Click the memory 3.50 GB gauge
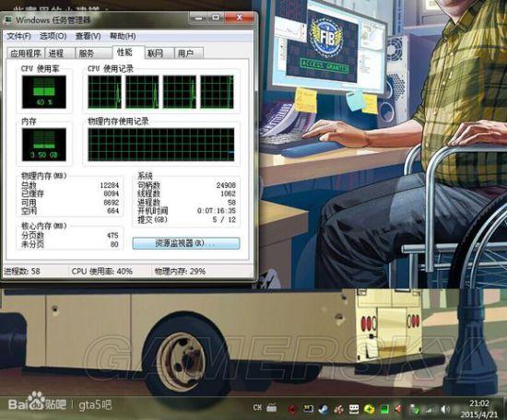 click(44, 145)
